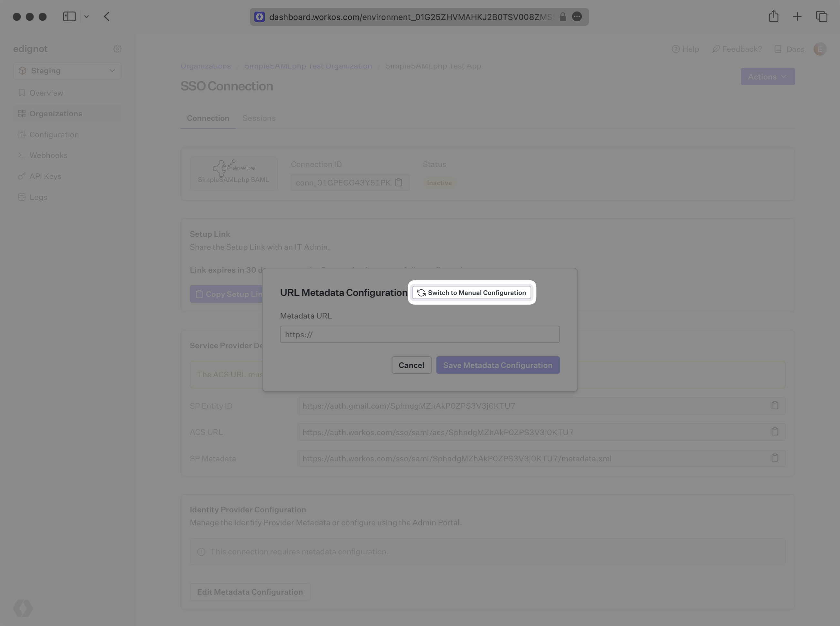Screen dimensions: 840x626
Task: Click the Metadata URL input field
Action: tap(420, 334)
